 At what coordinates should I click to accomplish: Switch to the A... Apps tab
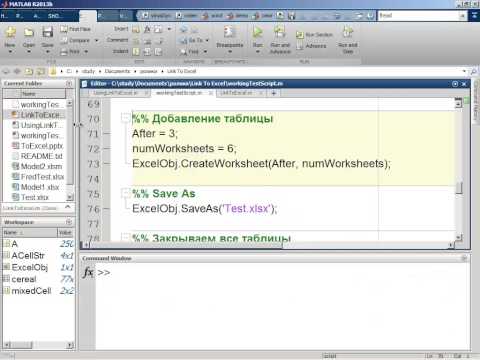[x=36, y=16]
